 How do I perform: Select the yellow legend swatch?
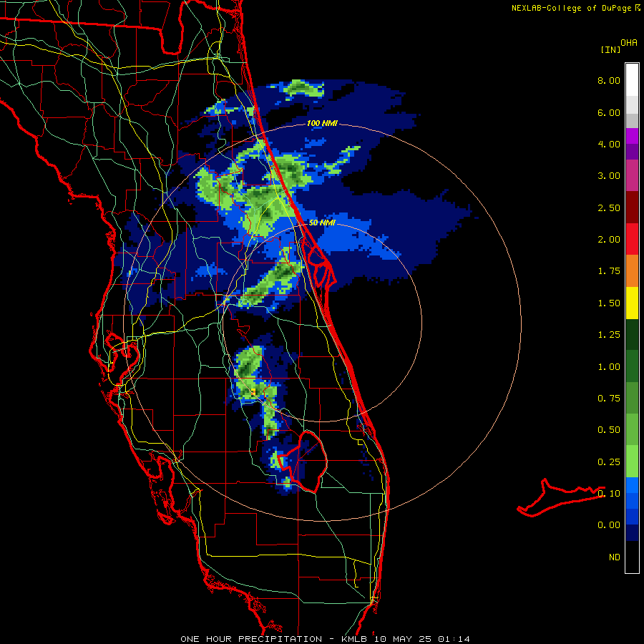[632, 303]
